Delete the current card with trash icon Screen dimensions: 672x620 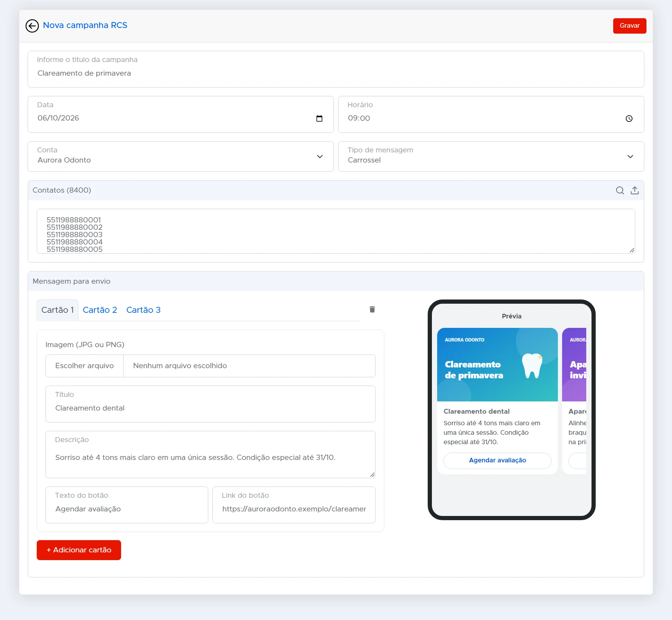coord(372,309)
